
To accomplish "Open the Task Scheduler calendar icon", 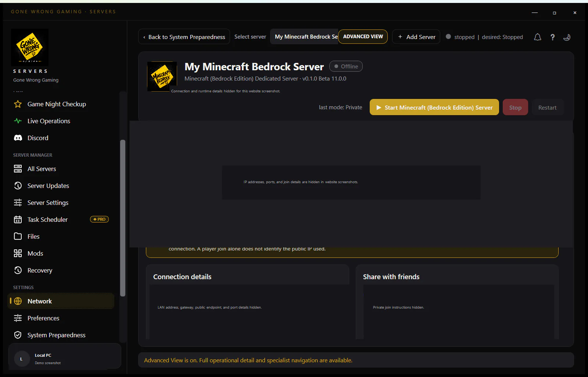I will 18,220.
